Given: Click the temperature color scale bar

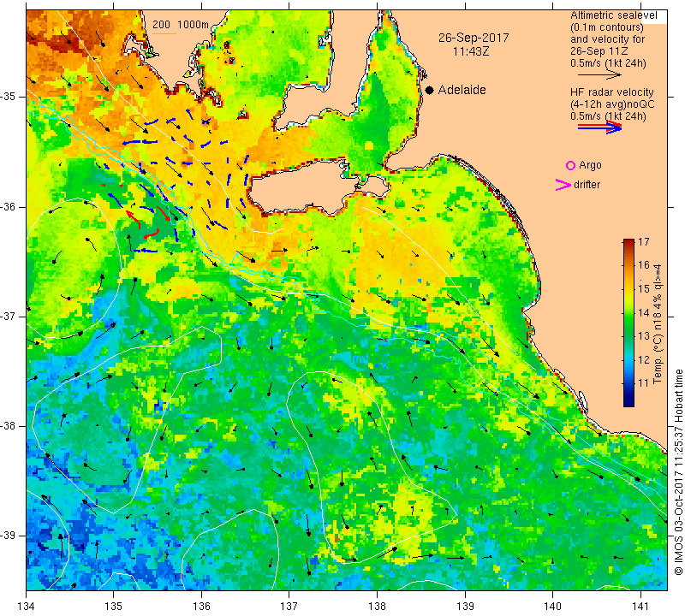Looking at the screenshot, I should pos(628,323).
